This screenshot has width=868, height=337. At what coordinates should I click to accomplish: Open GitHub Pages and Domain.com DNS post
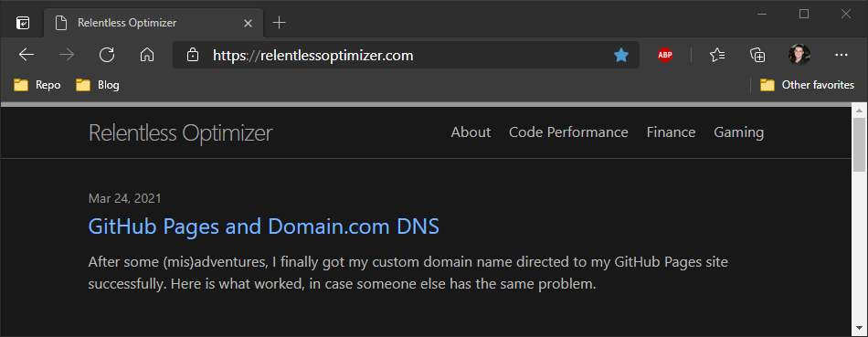click(x=263, y=226)
